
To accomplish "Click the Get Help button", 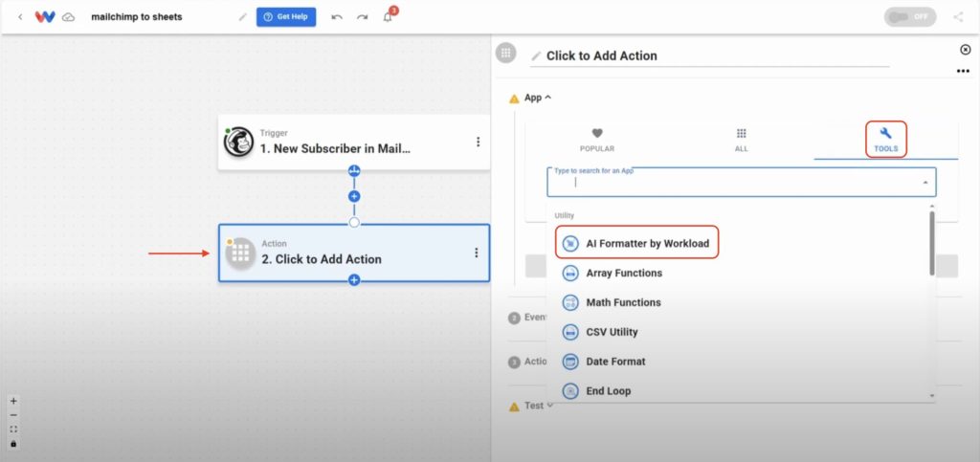I will coord(286,17).
